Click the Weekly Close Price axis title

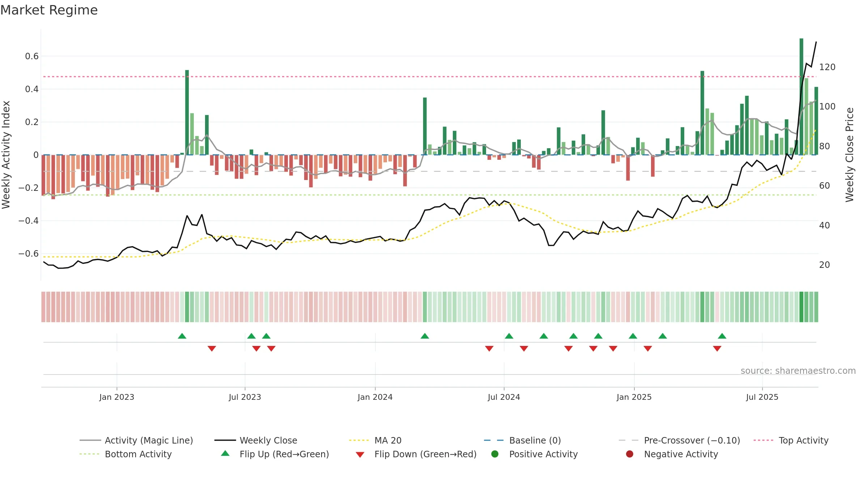point(850,155)
